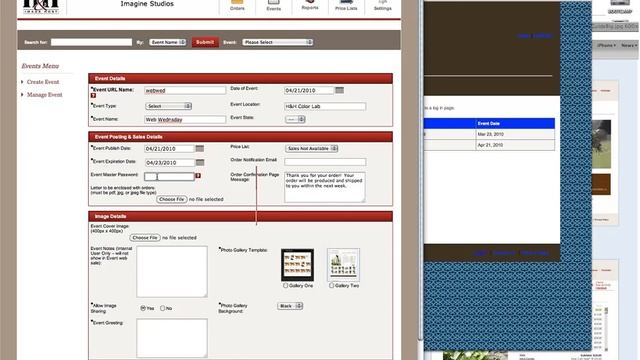Select Yes for Allow Image Sharing
The image size is (640, 360).
(143, 308)
